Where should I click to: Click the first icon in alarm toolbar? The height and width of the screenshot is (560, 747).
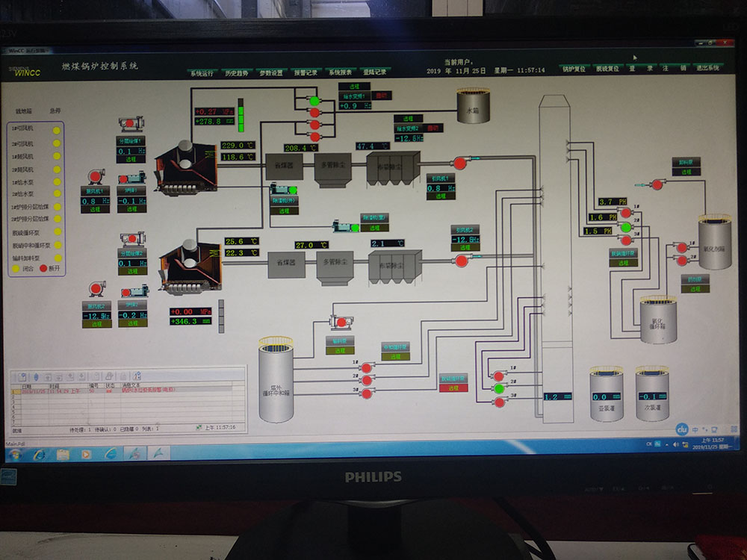coord(22,376)
